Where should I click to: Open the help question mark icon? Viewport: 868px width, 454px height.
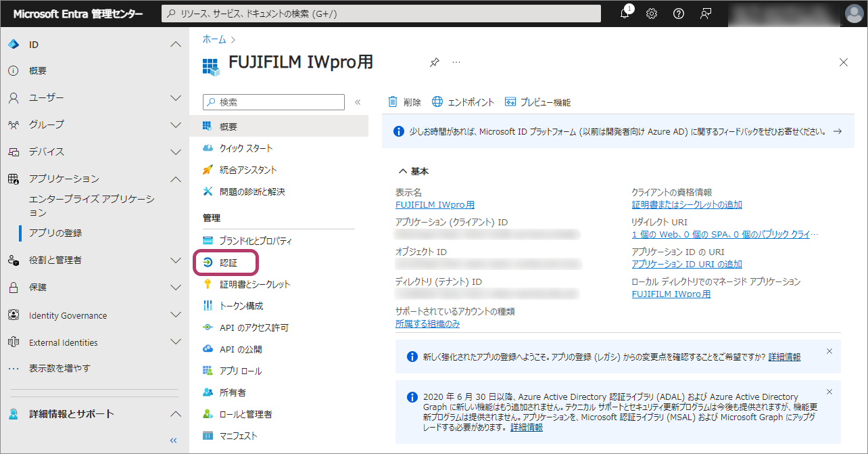coord(679,14)
